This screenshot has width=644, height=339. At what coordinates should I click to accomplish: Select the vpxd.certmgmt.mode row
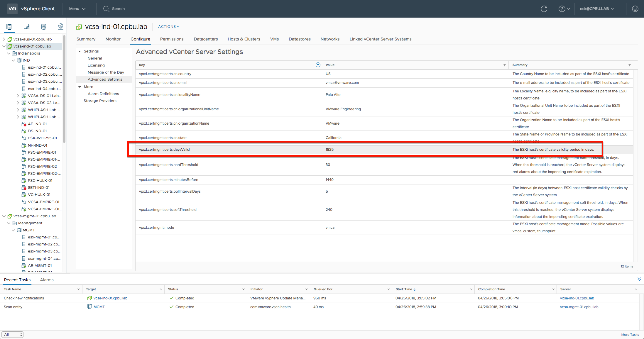(x=384, y=227)
